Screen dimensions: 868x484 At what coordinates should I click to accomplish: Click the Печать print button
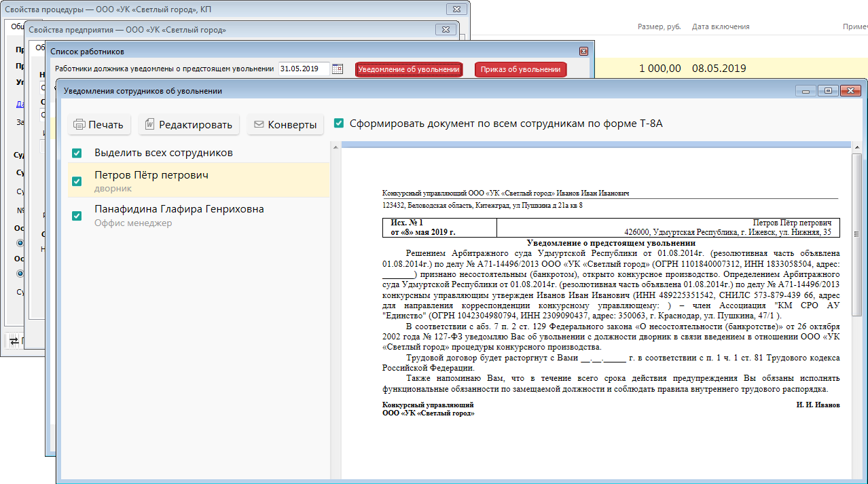tap(99, 124)
